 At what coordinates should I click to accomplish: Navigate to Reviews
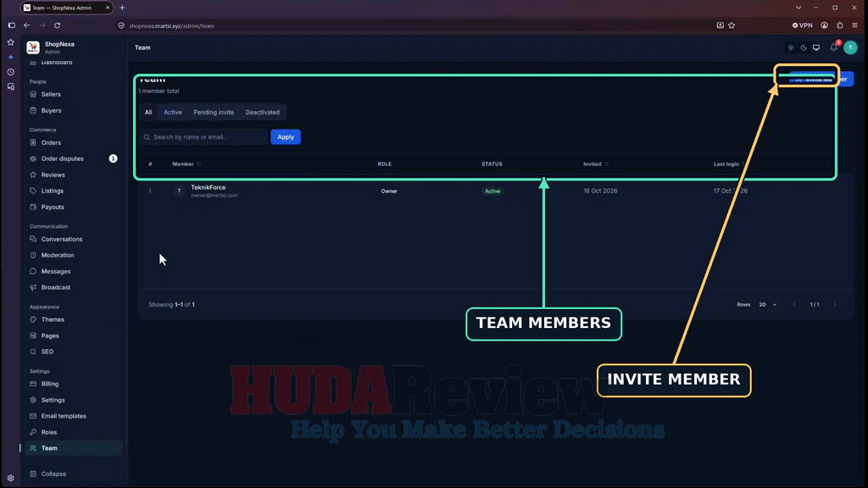53,175
